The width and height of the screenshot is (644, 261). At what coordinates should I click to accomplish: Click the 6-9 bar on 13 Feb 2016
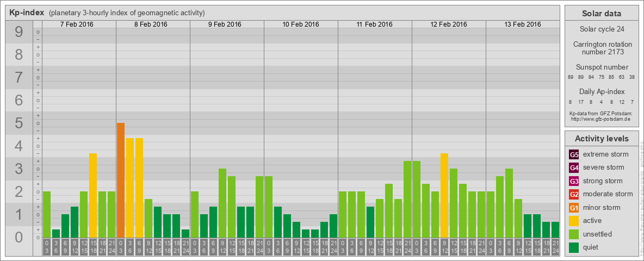(x=509, y=203)
